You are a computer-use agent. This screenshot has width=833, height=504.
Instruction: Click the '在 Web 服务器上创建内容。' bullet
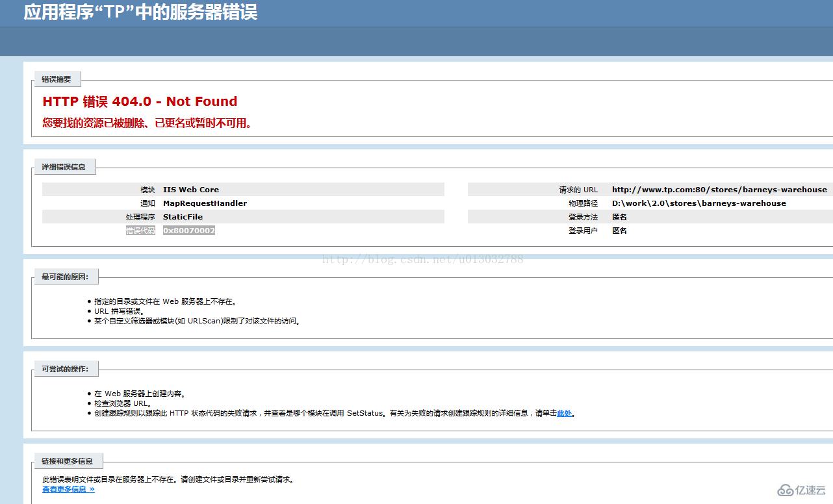[x=140, y=394]
